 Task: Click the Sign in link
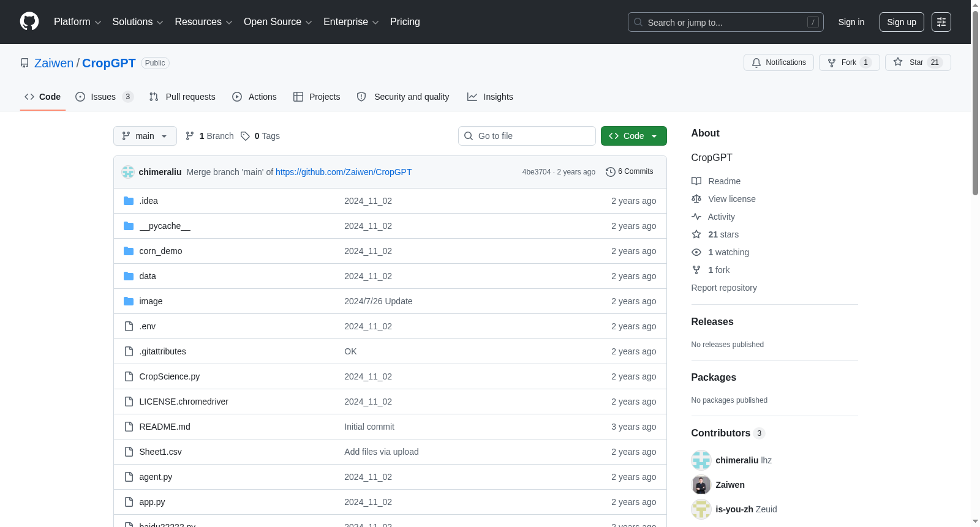(851, 22)
